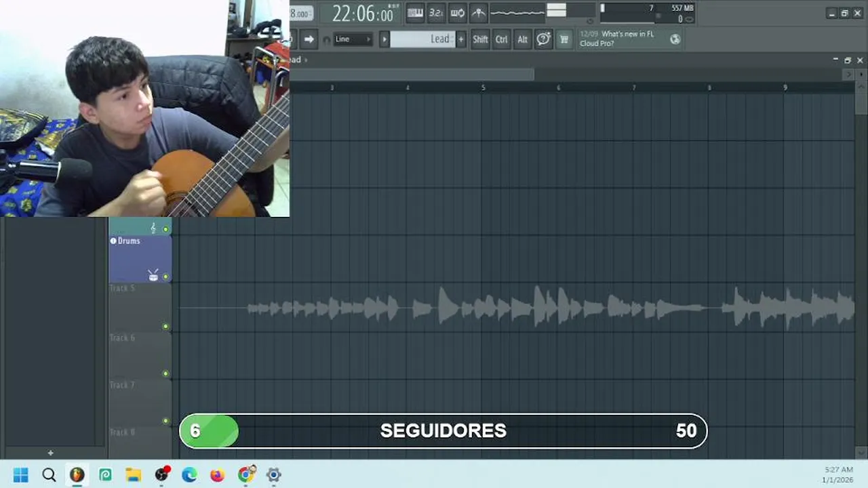Select the audio clip on Track 5
This screenshot has height=488, width=868.
[517, 308]
